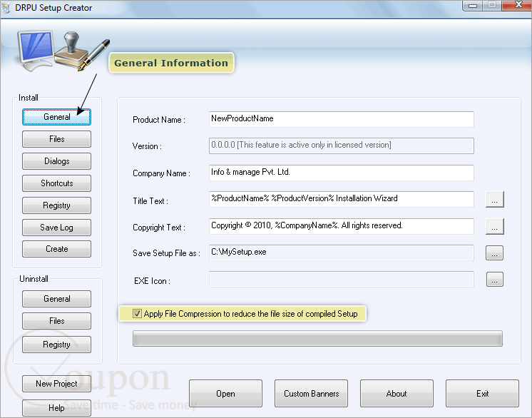Open the Help button
Image resolution: width=532 pixels, height=418 pixels.
coord(56,408)
